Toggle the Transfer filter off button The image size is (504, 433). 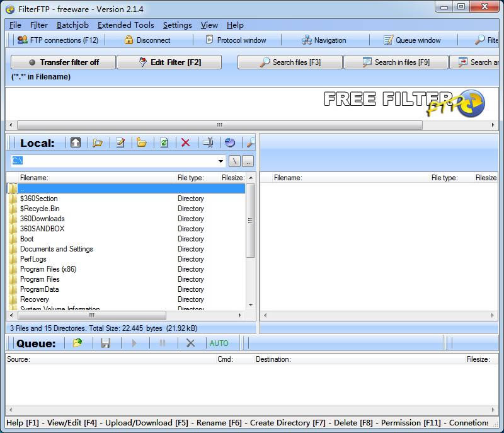[64, 62]
